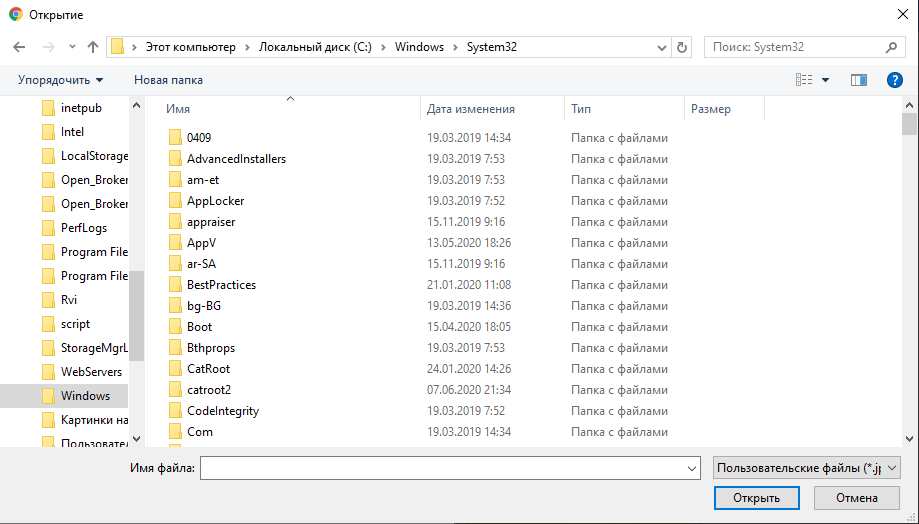Create a folder with Новая папка
This screenshot has width=919, height=524.
(168, 80)
